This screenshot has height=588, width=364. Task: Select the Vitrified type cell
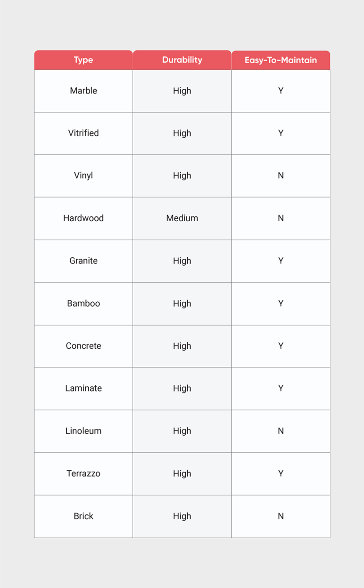pos(83,133)
